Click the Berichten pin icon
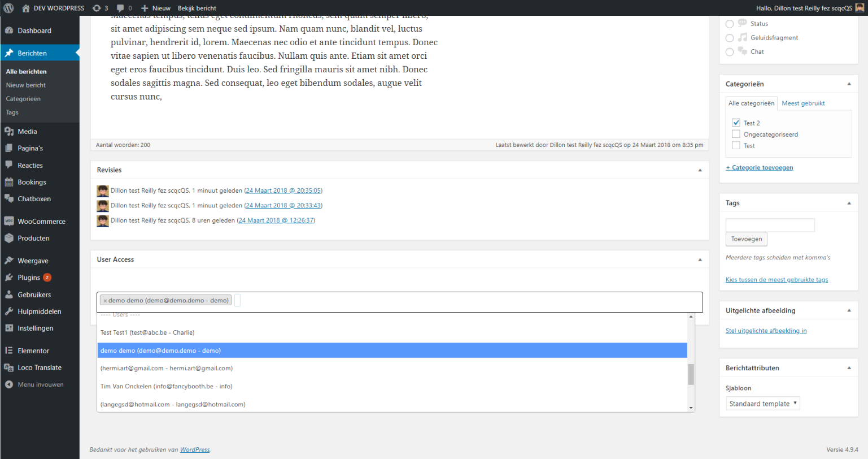This screenshot has height=459, width=868. [9, 53]
